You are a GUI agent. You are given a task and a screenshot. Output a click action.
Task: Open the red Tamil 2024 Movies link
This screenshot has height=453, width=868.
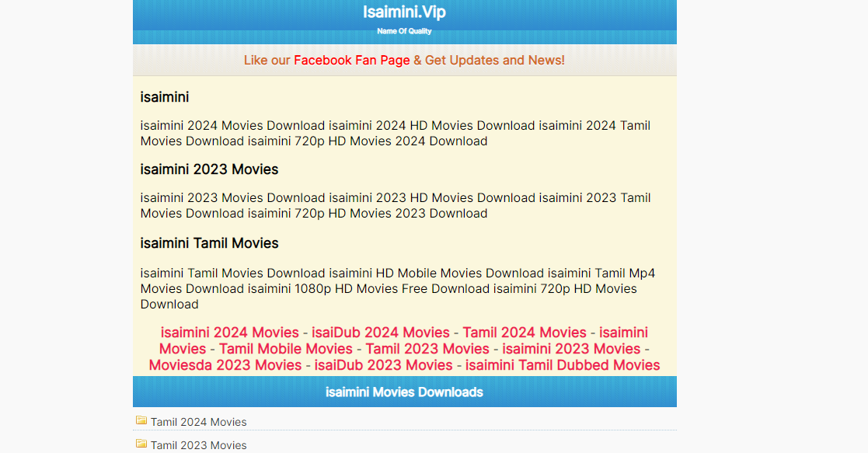[x=525, y=333]
